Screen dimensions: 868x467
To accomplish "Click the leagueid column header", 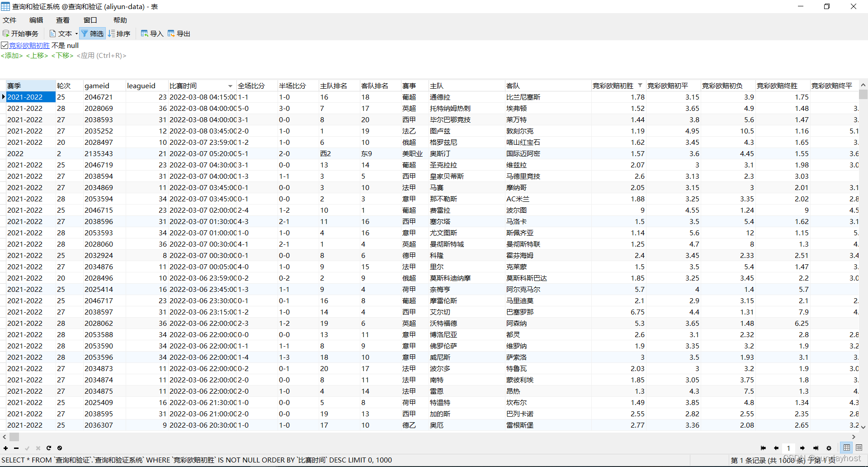I will pyautogui.click(x=146, y=86).
